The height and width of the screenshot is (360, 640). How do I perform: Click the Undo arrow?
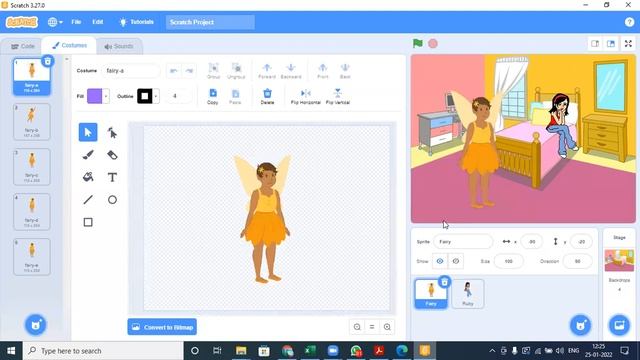click(x=173, y=71)
